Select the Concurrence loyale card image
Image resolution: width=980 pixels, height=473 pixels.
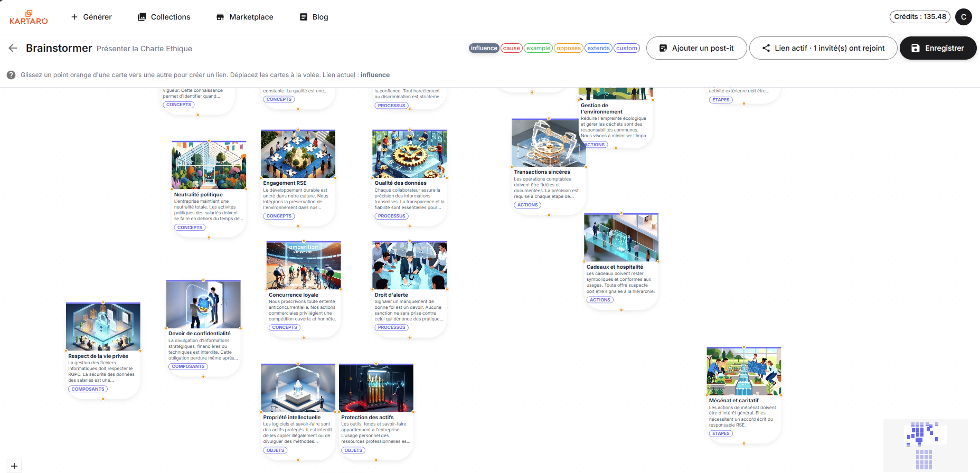pyautogui.click(x=304, y=266)
